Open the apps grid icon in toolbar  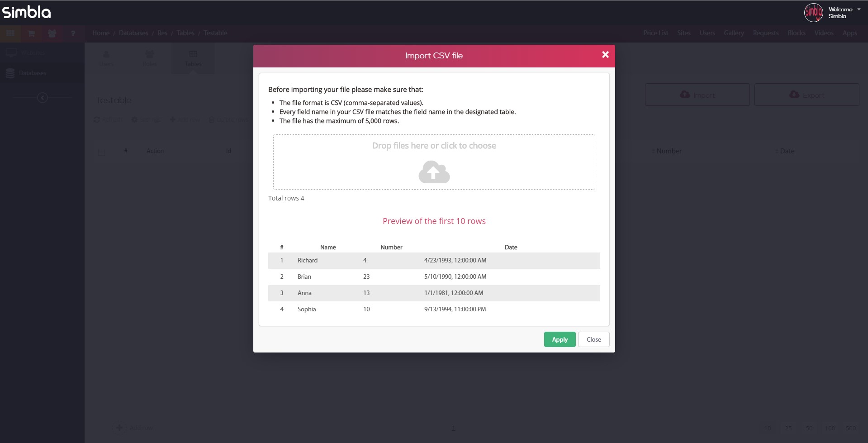click(10, 33)
